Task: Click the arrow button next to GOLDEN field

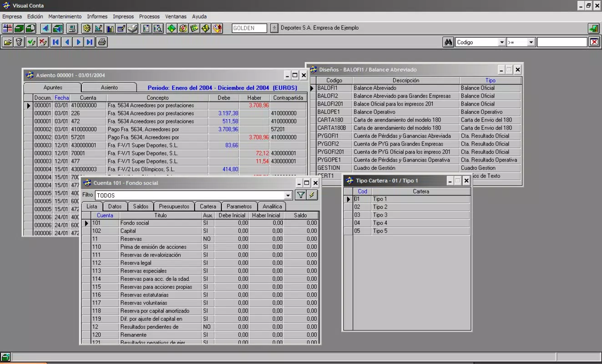Action: (x=274, y=28)
